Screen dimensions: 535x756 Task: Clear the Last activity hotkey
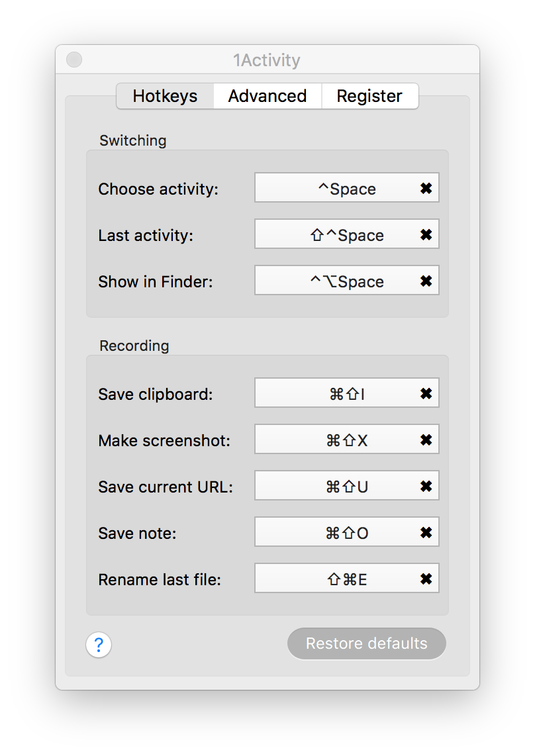pyautogui.click(x=426, y=235)
